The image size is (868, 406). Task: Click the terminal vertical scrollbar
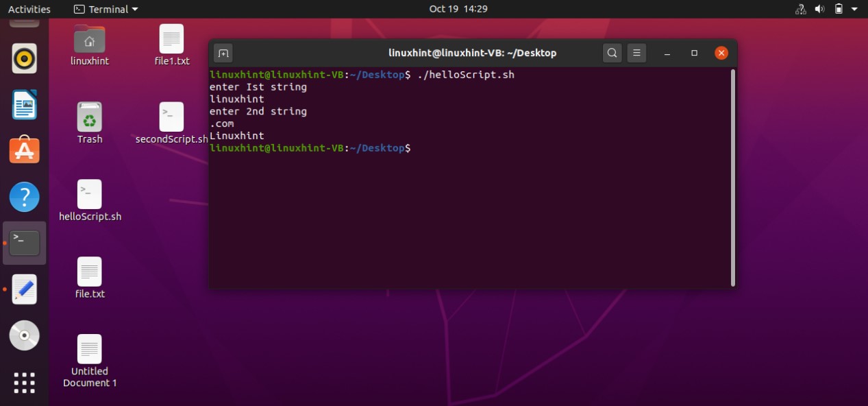(x=732, y=177)
